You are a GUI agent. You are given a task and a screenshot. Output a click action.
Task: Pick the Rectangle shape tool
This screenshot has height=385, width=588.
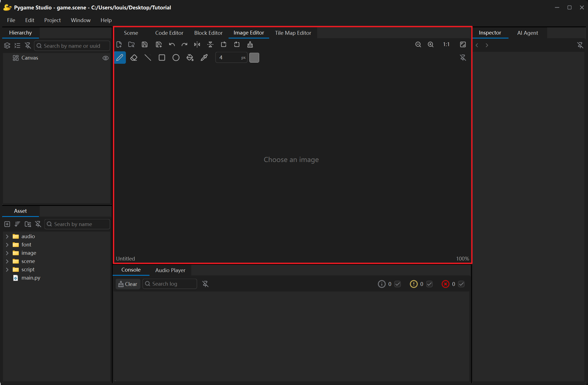tap(162, 58)
